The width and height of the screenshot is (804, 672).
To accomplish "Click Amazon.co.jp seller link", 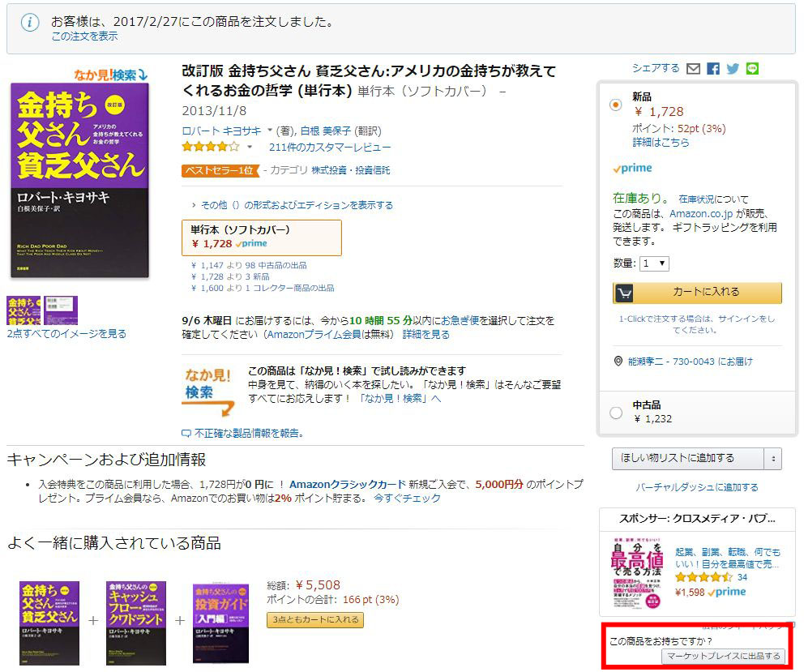I will tap(701, 213).
